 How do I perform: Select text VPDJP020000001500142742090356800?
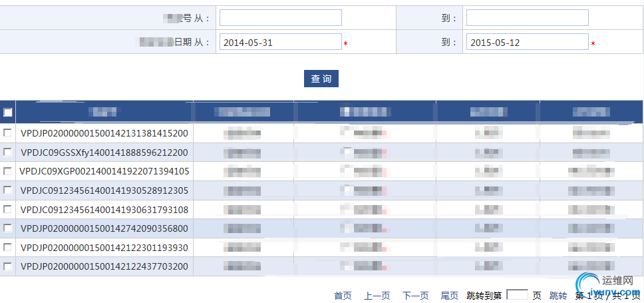(x=104, y=228)
